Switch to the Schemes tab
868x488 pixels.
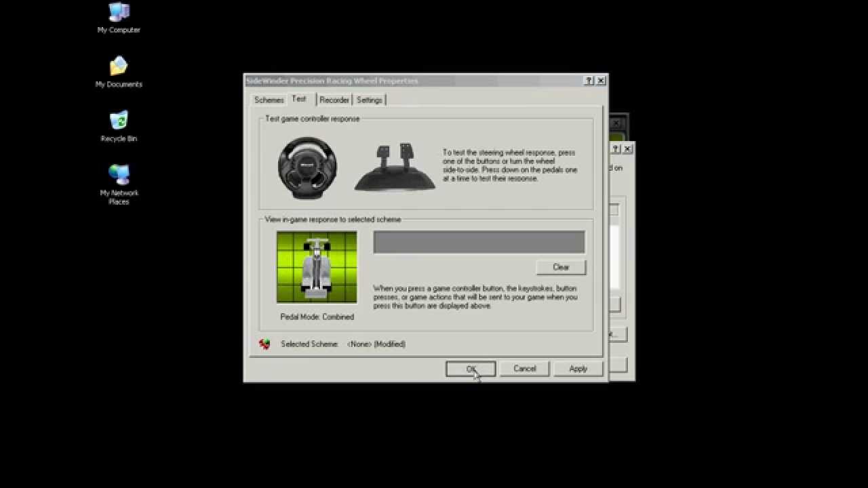pos(269,100)
